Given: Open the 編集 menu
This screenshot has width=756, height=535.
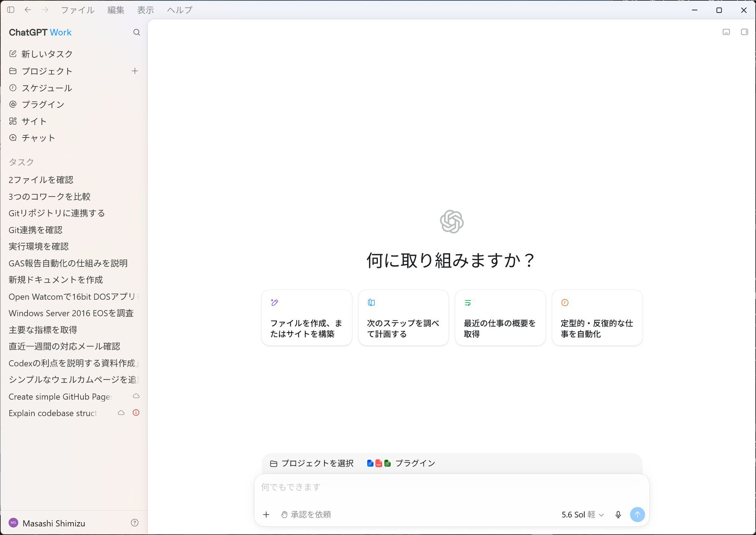Looking at the screenshot, I should coord(116,10).
